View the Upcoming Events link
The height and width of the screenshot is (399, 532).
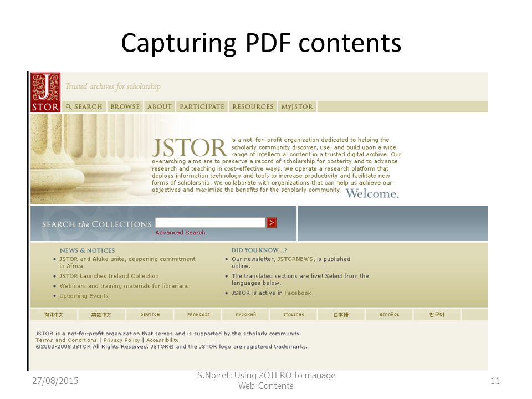click(x=84, y=296)
